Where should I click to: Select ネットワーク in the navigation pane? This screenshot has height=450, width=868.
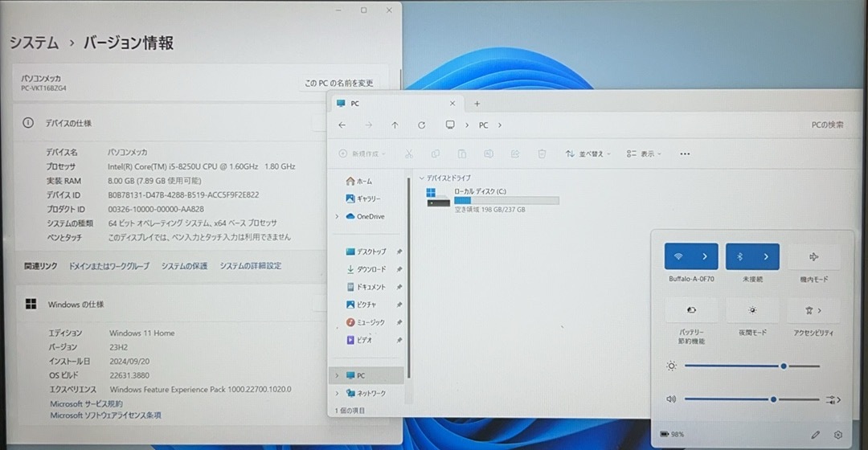pyautogui.click(x=366, y=393)
